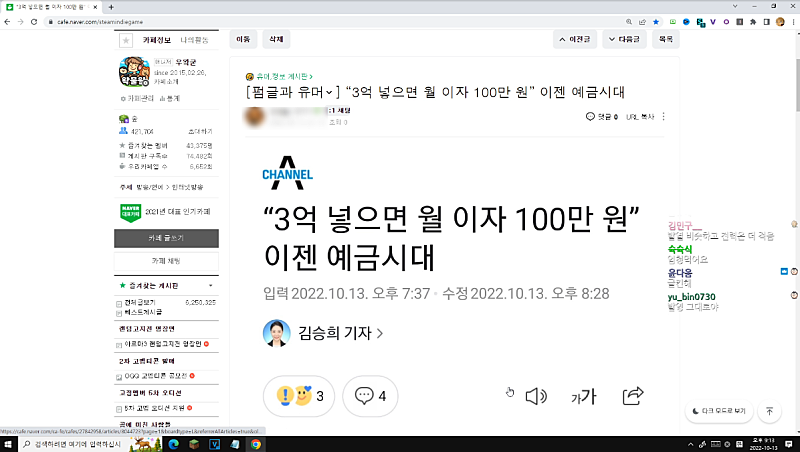The width and height of the screenshot is (800, 452).
Task: Click the Chrome profile avatar
Action: [x=780, y=22]
